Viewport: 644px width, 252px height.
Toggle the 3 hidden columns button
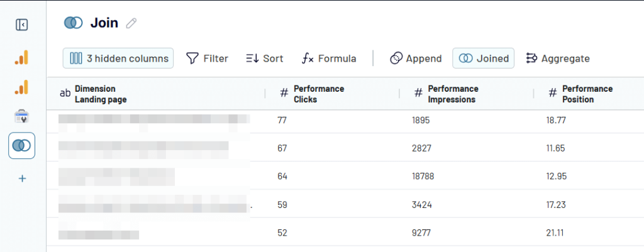tap(118, 58)
